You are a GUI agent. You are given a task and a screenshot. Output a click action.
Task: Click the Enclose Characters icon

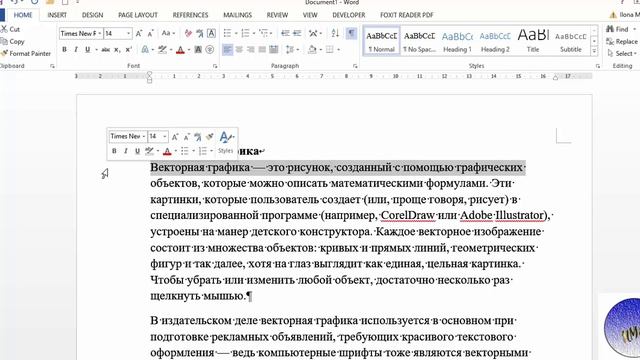pos(209,50)
